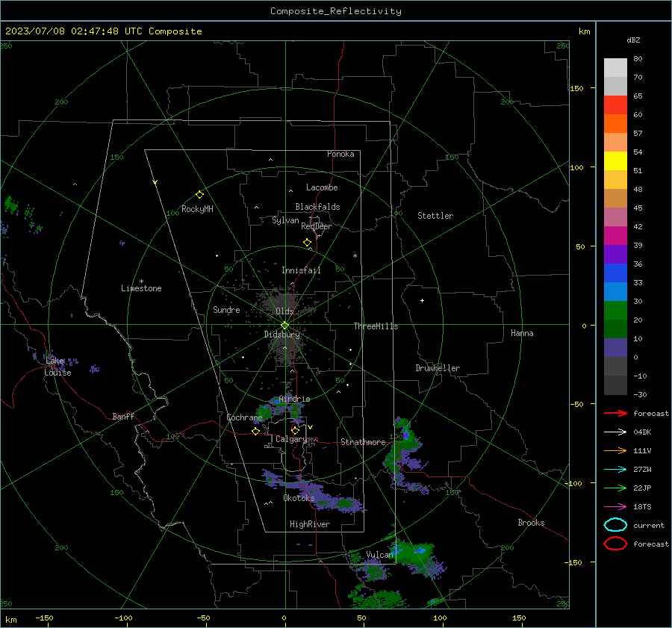Viewport: 672px width, 628px height.
Task: Click the Sylvan label on the map
Action: tap(285, 220)
